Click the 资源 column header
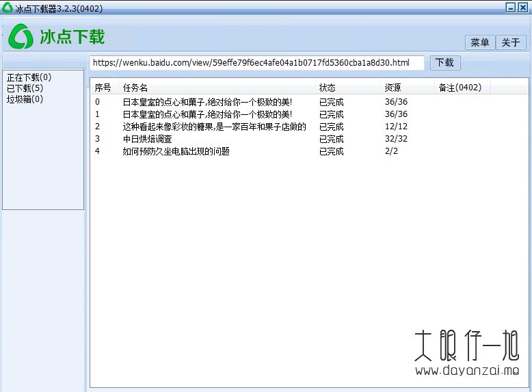The height and width of the screenshot is (392, 532). 408,88
